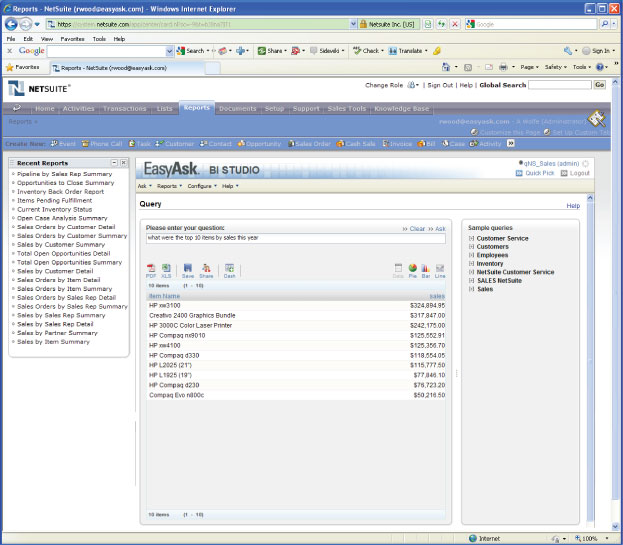This screenshot has height=545, width=623.
Task: Open EasyAsk Reports dropdown menu
Action: pyautogui.click(x=169, y=186)
